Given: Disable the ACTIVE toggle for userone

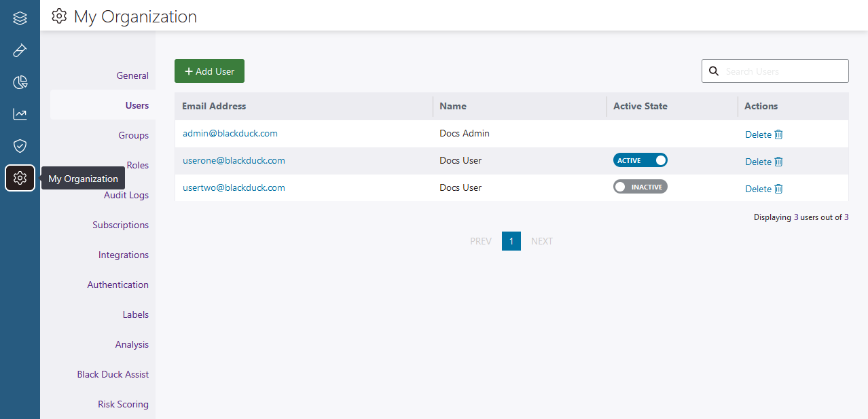Looking at the screenshot, I should pyautogui.click(x=640, y=160).
